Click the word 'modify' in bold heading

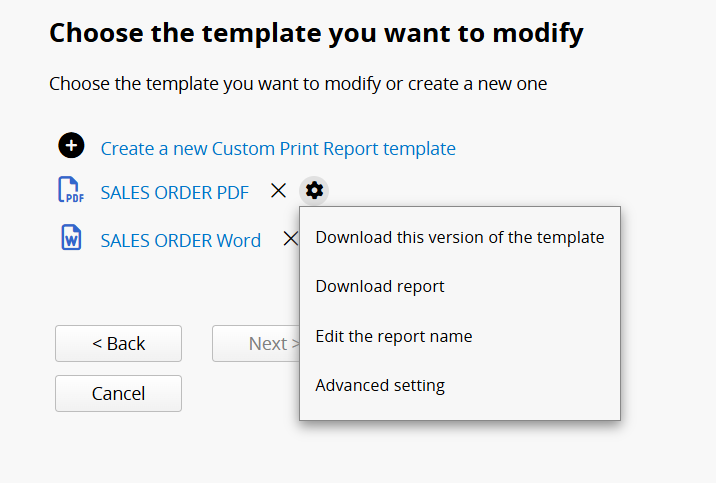538,34
